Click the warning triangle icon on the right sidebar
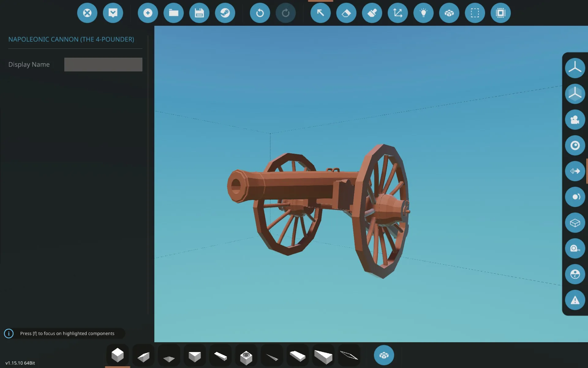 click(575, 300)
